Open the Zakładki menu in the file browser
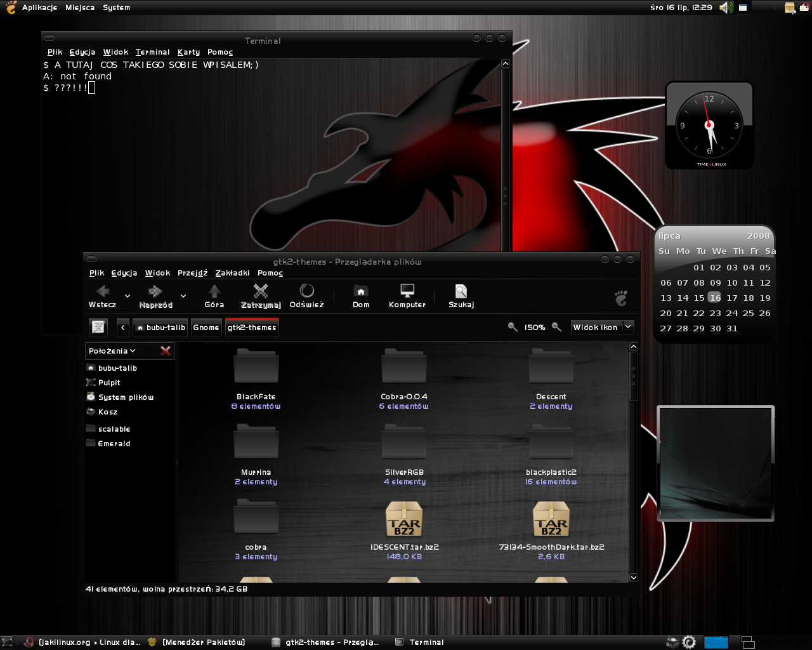 pyautogui.click(x=232, y=272)
